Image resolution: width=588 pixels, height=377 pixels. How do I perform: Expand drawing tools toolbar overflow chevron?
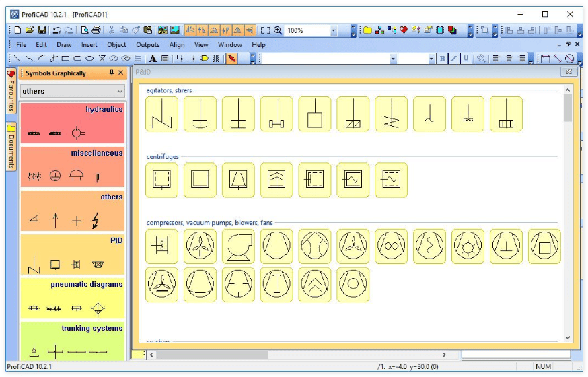252,59
